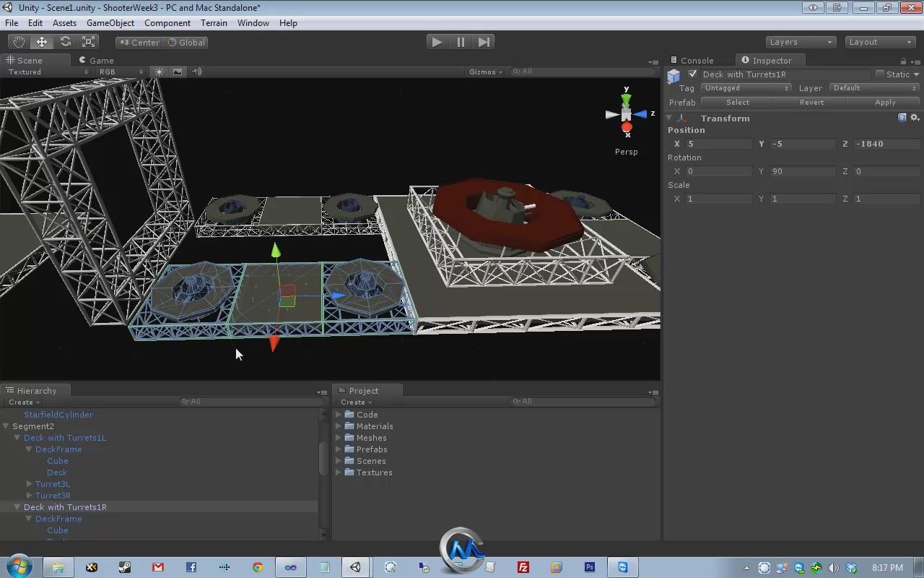Click the red X axis gizmo cone
924x578 pixels.
[627, 128]
